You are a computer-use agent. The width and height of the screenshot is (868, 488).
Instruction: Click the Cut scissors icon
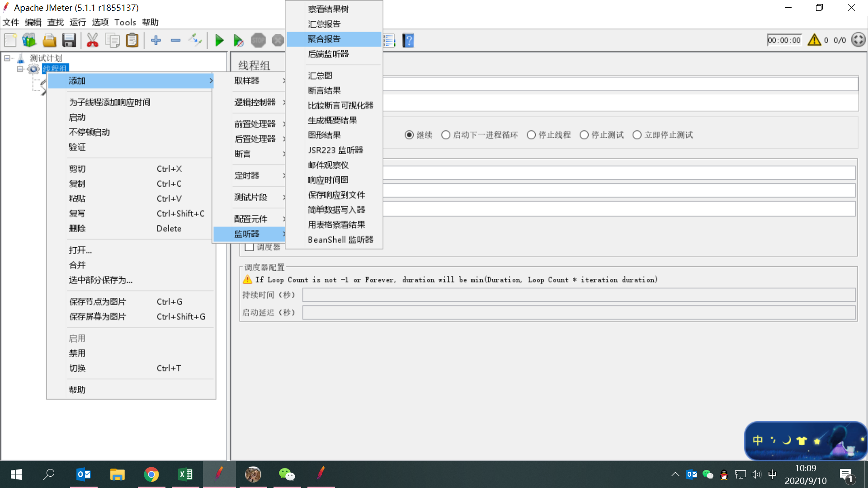click(92, 41)
